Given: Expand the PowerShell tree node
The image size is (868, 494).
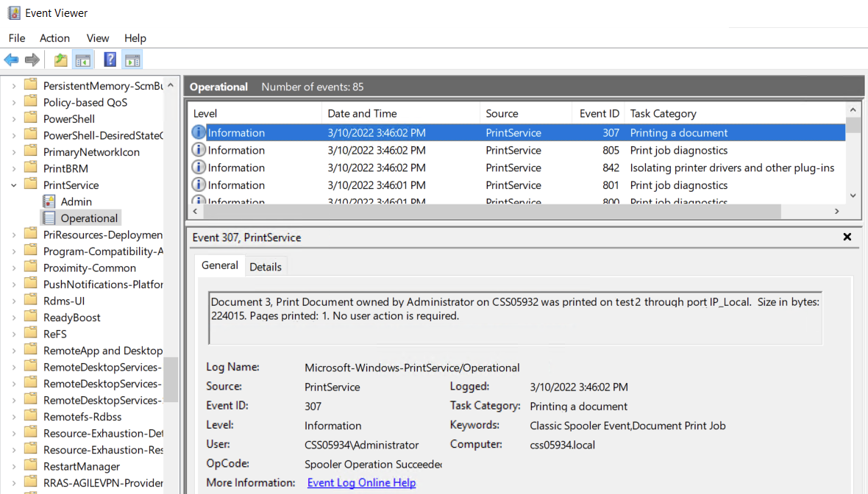Looking at the screenshot, I should (13, 119).
